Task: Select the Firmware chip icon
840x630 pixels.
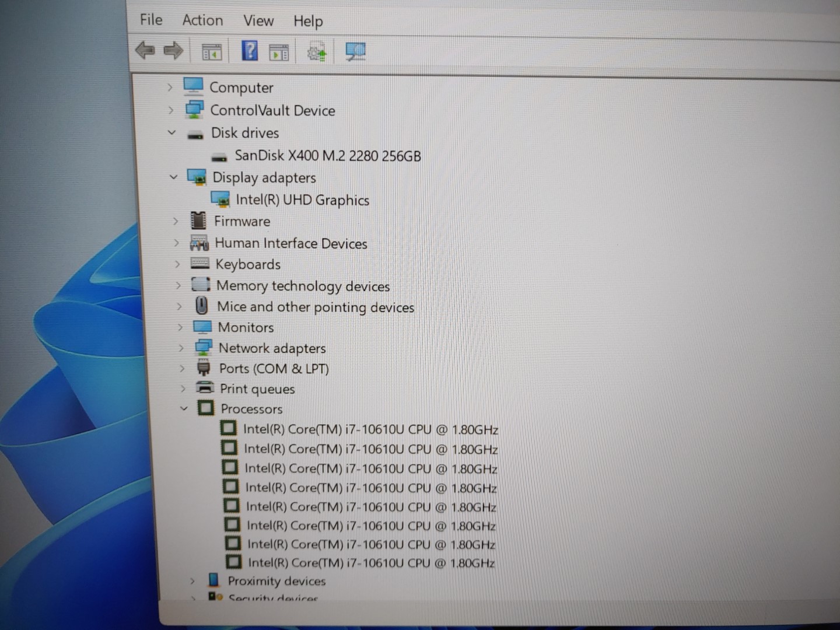Action: pyautogui.click(x=198, y=220)
